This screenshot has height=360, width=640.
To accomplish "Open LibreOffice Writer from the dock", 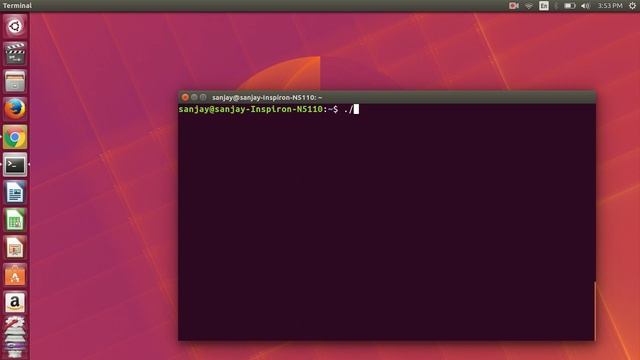I will pyautogui.click(x=15, y=192).
